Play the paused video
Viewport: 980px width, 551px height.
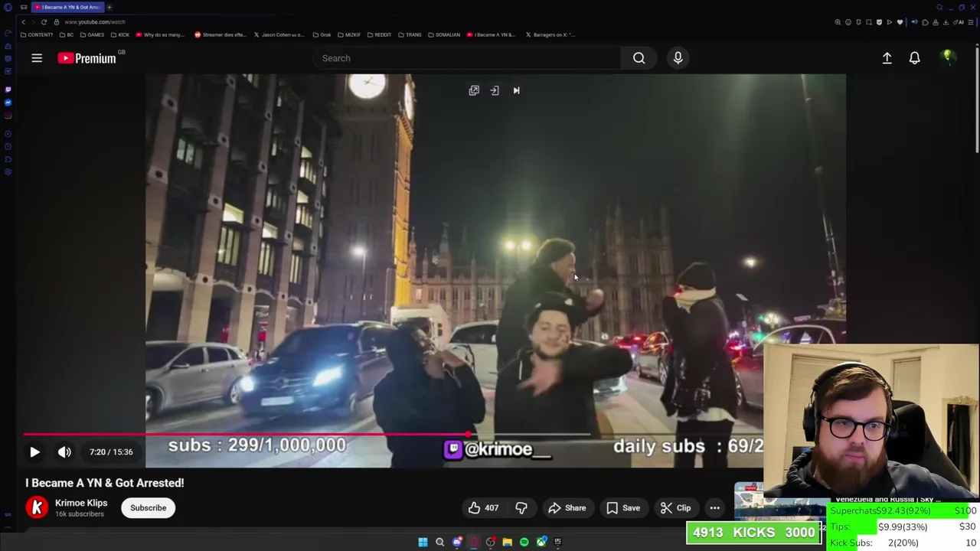point(34,452)
